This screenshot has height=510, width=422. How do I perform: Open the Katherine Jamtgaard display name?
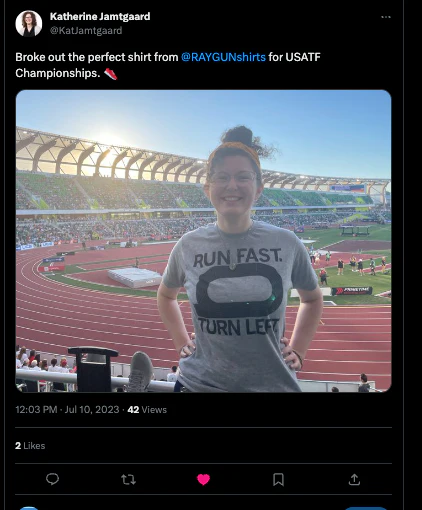pos(100,16)
